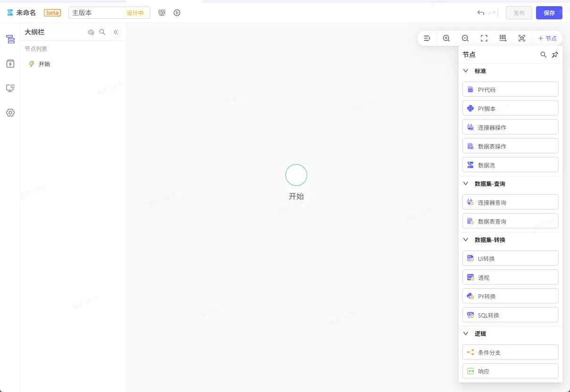
Task: Add a PY转换 node
Action: click(x=511, y=296)
